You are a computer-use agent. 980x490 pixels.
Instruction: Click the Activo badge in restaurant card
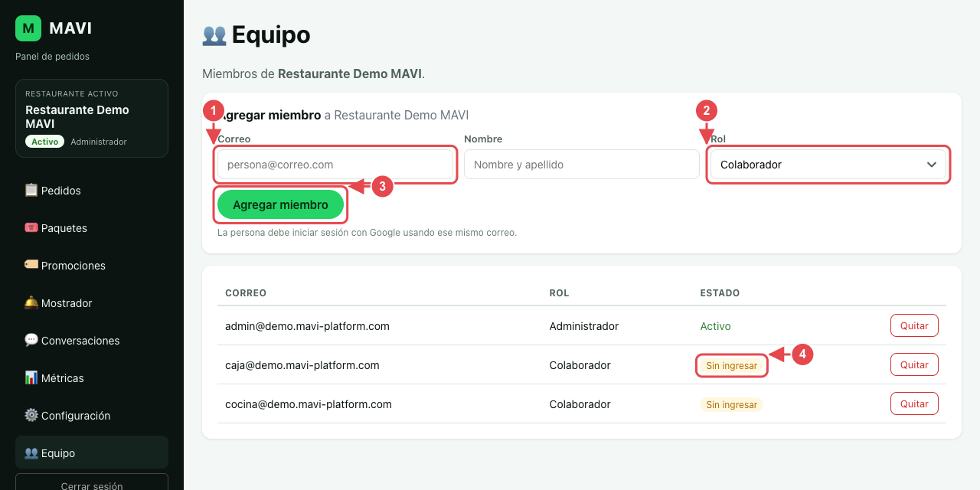pyautogui.click(x=45, y=142)
